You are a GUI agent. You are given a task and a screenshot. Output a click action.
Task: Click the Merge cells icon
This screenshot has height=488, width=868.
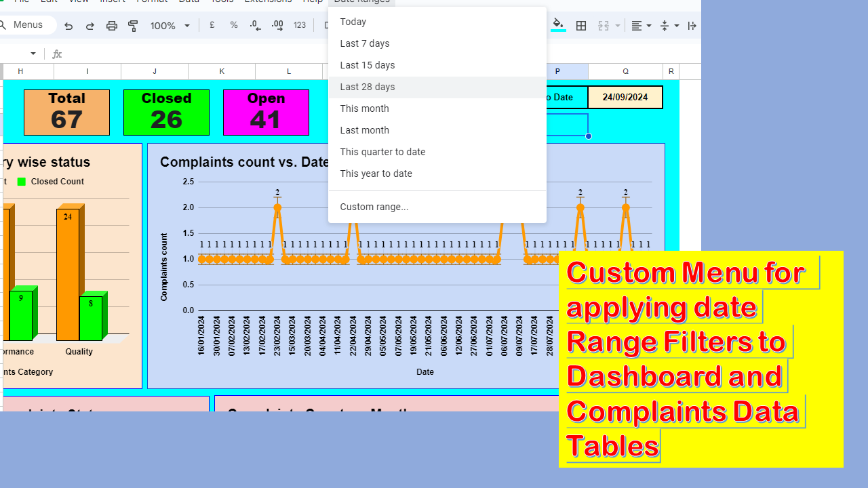(604, 26)
